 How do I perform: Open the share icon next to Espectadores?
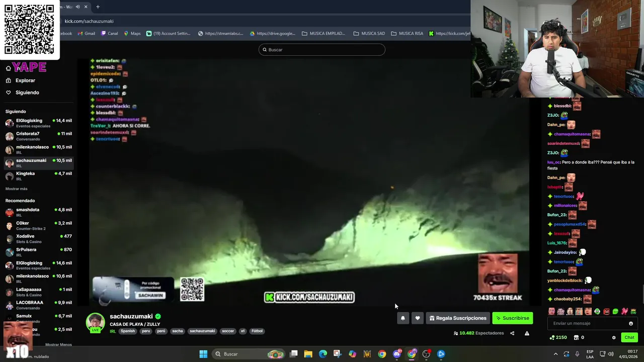point(512,333)
